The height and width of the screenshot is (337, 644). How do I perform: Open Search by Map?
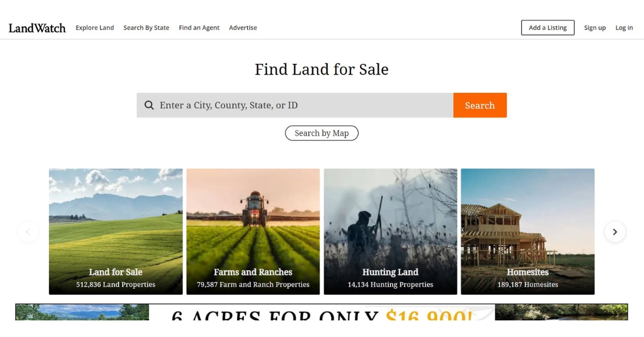pos(321,133)
